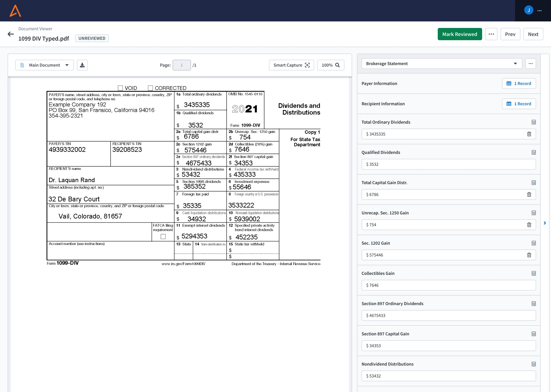Open calculator icon for Total Ordinary Dividends
This screenshot has width=551, height=392.
pos(534,122)
